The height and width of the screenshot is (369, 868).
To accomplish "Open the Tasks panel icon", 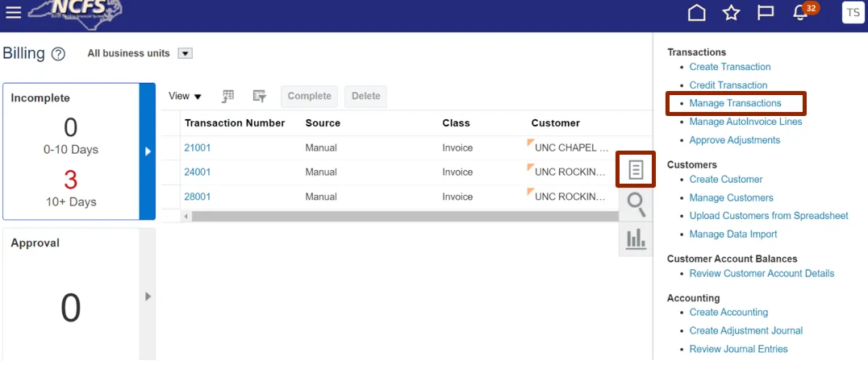I will tap(636, 170).
